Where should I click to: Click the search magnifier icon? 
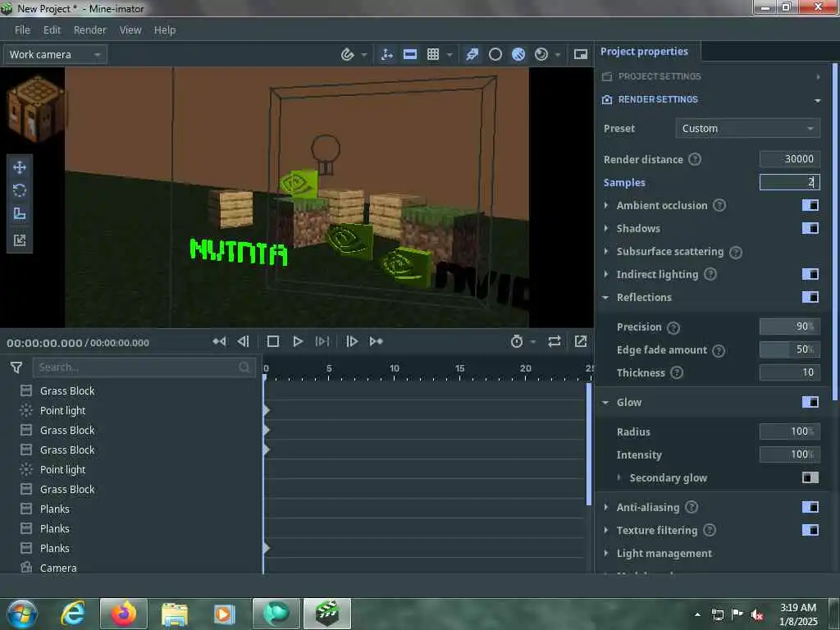(244, 367)
